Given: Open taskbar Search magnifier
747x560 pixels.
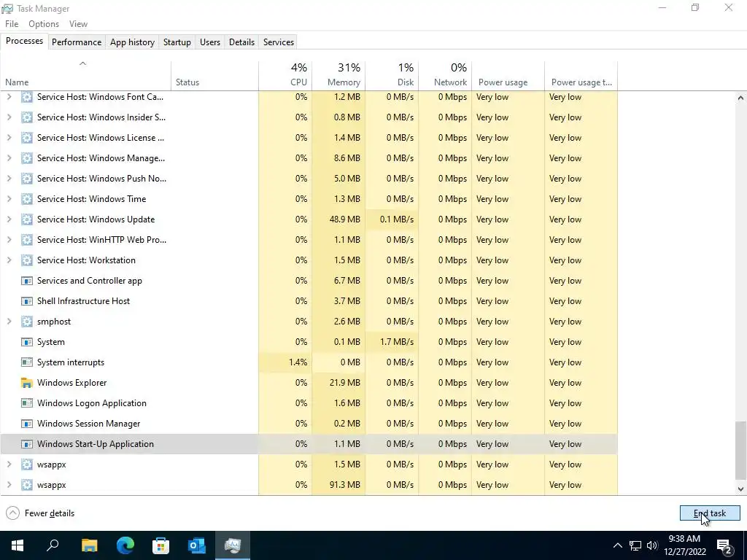Looking at the screenshot, I should click(53, 545).
